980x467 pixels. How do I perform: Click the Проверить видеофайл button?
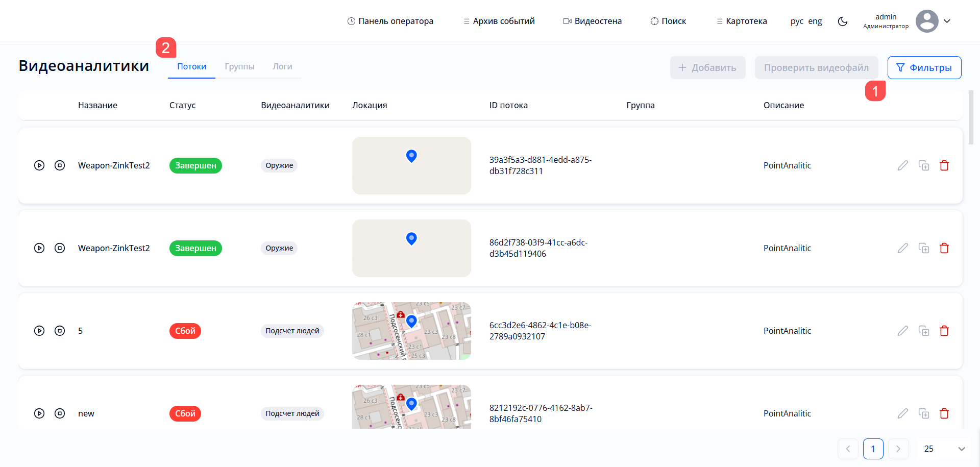[817, 68]
